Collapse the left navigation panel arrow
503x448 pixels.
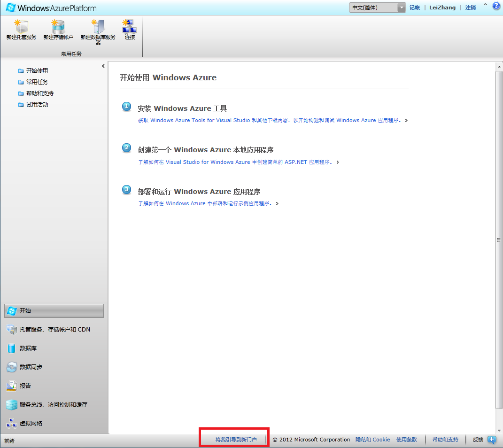[103, 66]
